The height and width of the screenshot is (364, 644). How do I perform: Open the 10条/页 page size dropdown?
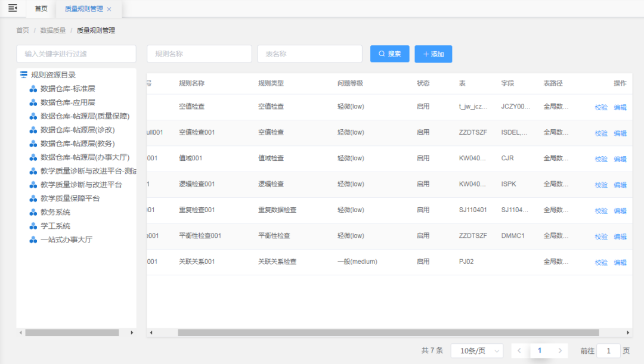pos(476,351)
